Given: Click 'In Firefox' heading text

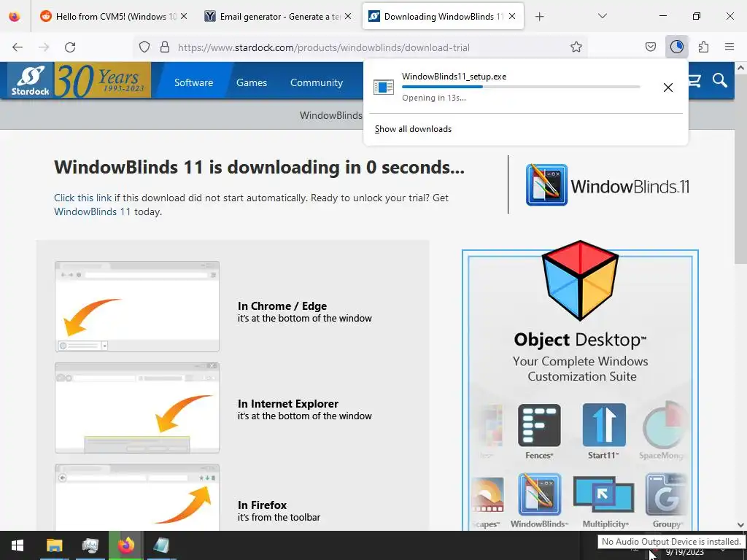Looking at the screenshot, I should 263,505.
